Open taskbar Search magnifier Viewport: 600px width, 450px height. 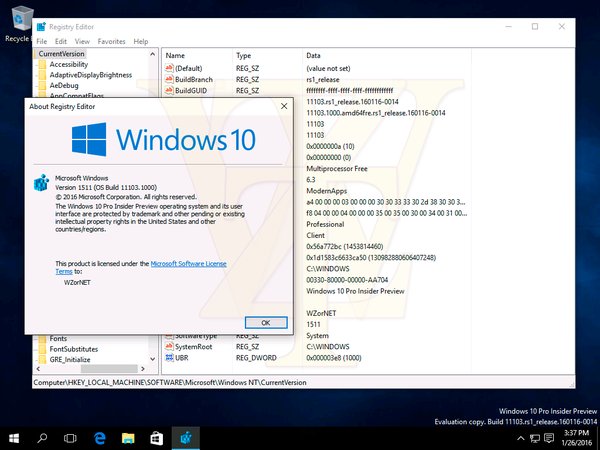[43, 438]
